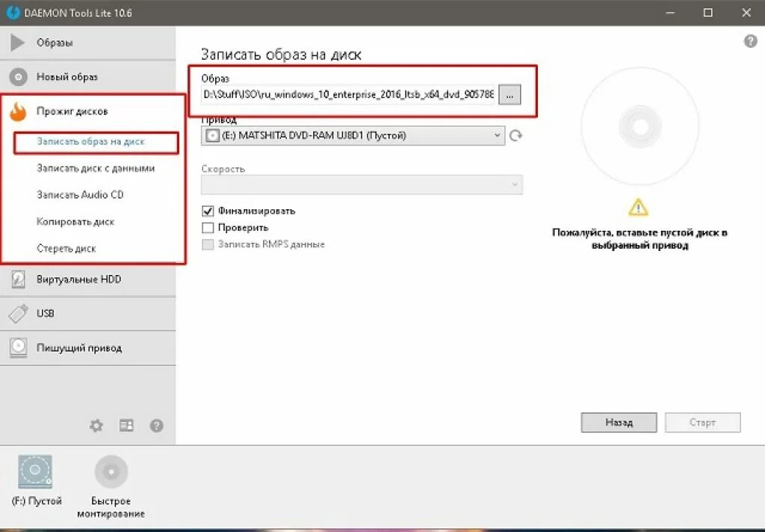This screenshot has width=765, height=532.
Task: Select Прожиг дисков section
Action: [x=88, y=111]
